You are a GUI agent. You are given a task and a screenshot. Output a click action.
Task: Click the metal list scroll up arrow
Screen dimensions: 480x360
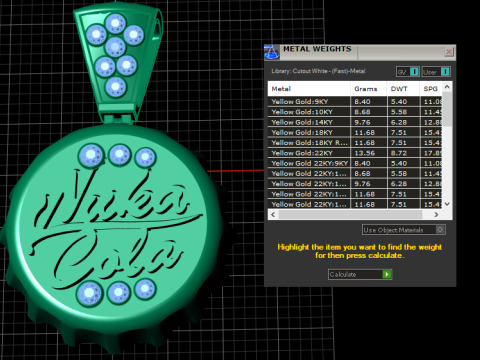[x=447, y=87]
